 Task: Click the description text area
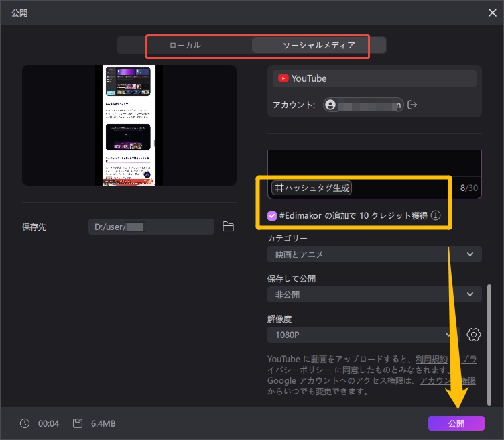click(x=375, y=164)
